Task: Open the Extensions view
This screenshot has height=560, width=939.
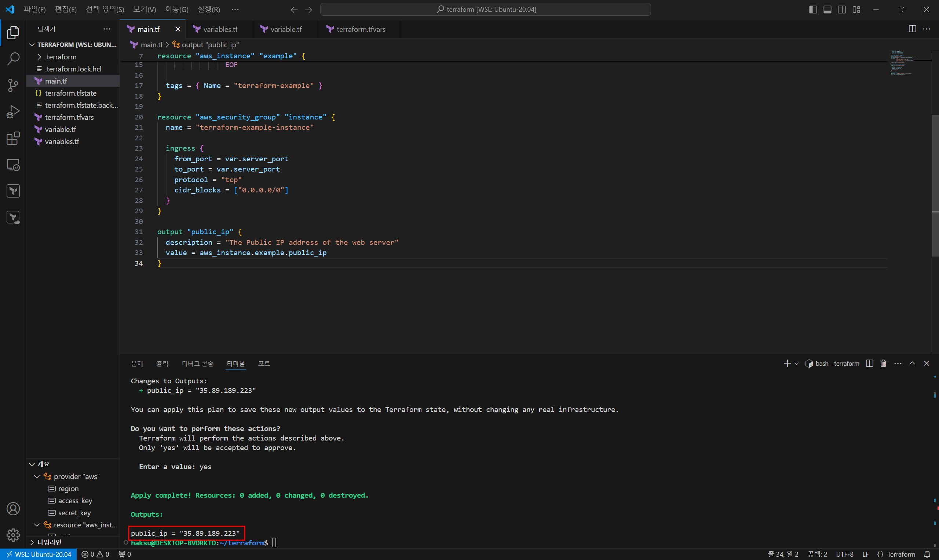Action: 13,138
